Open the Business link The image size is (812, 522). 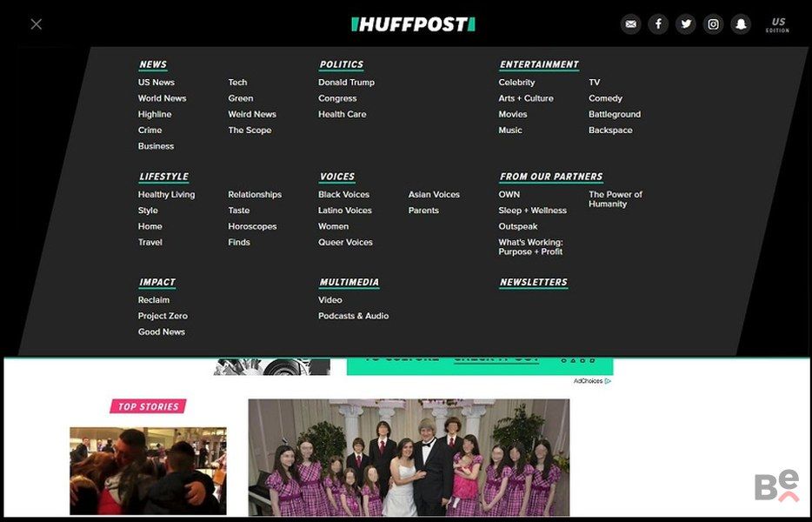pyautogui.click(x=156, y=146)
